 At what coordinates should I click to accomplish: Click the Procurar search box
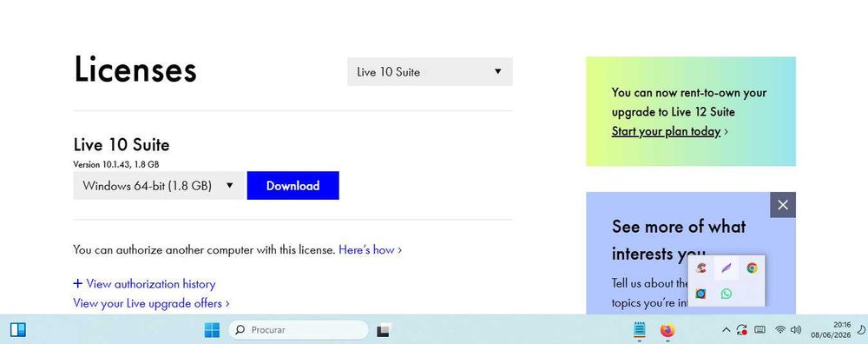[299, 329]
